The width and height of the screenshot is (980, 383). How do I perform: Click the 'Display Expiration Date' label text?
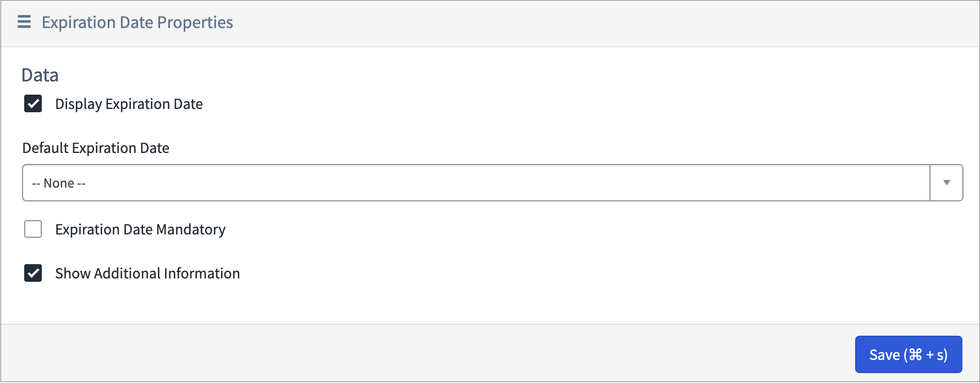129,104
